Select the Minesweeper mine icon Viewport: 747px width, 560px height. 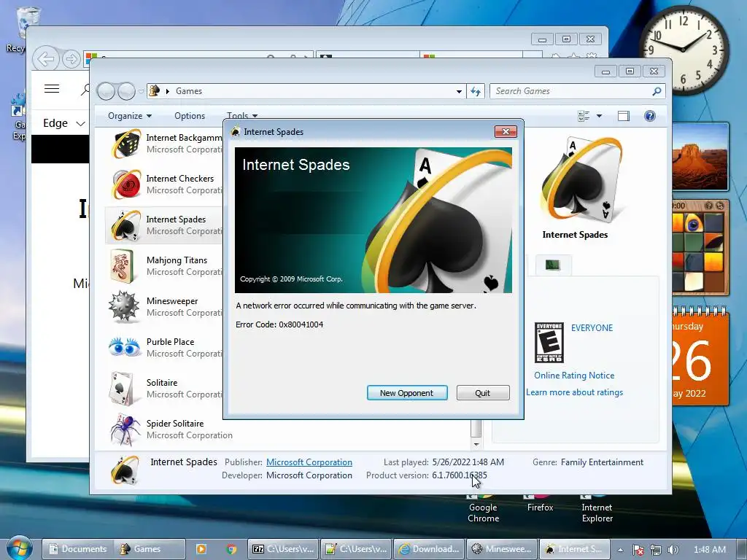(125, 307)
